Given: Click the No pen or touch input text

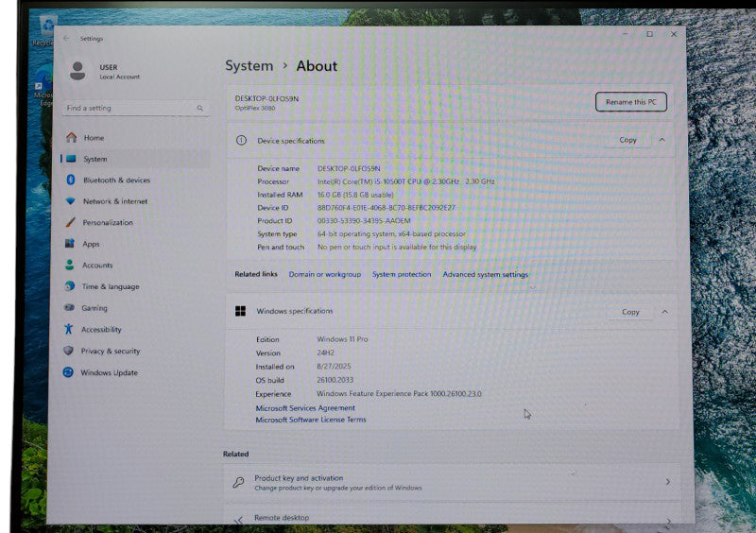Looking at the screenshot, I should 396,247.
